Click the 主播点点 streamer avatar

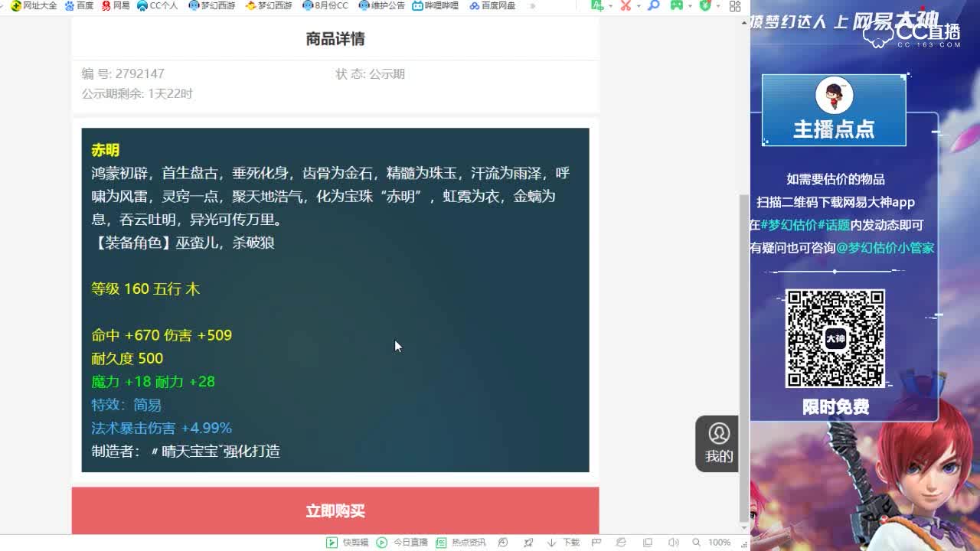(834, 96)
